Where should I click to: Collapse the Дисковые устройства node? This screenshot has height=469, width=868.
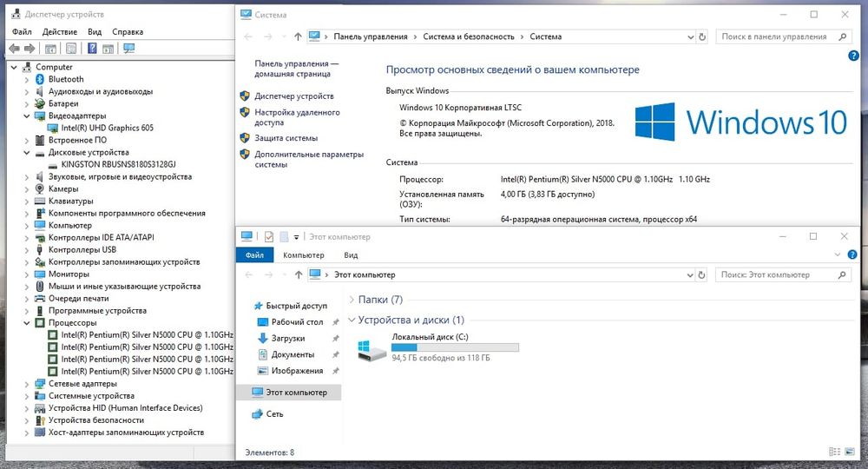coord(27,152)
